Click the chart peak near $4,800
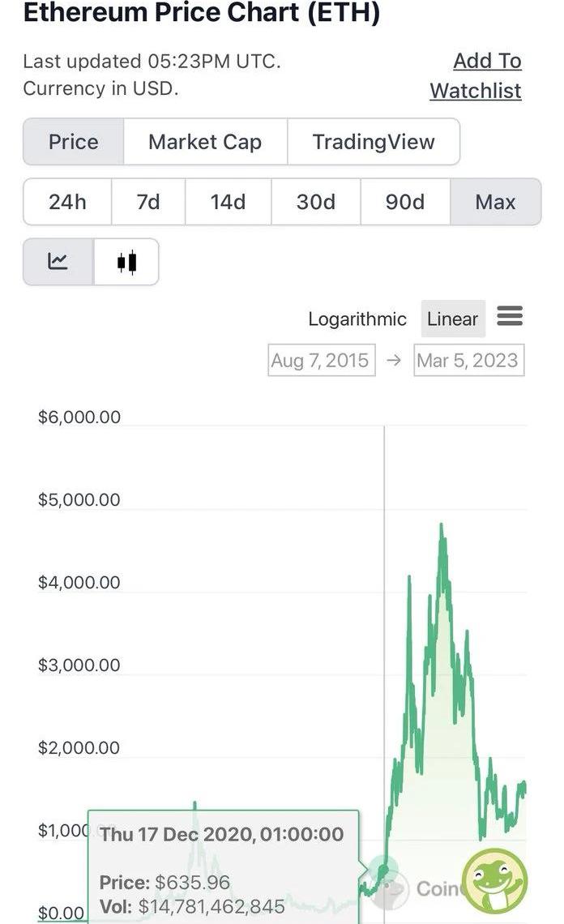This screenshot has height=924, width=564. 442,525
